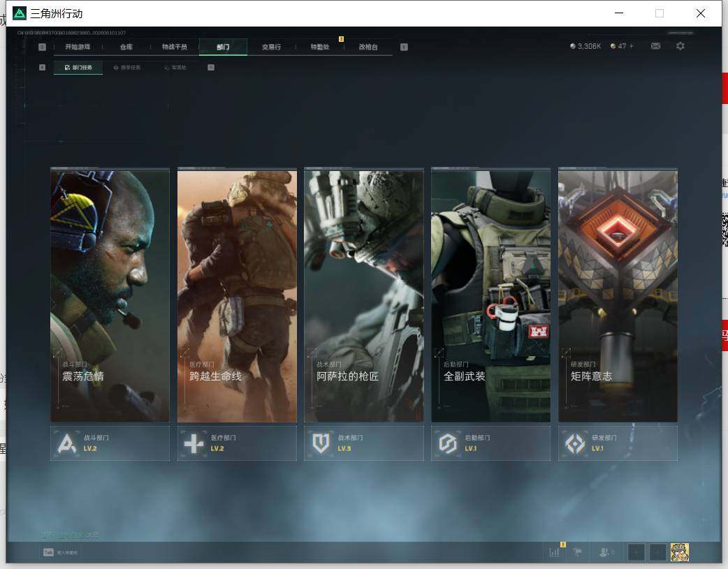The height and width of the screenshot is (569, 728).
Task: Open the 开始游戏 tab
Action: click(x=78, y=47)
